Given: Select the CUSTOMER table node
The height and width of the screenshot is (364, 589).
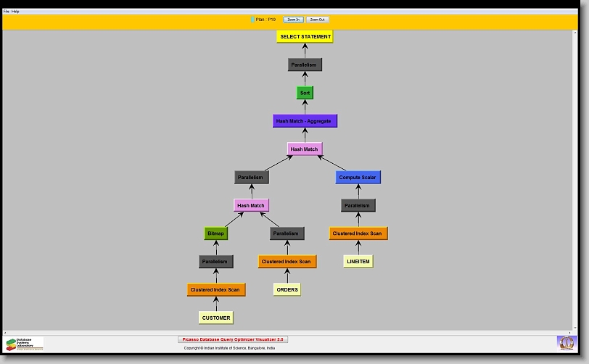Looking at the screenshot, I should click(x=215, y=318).
